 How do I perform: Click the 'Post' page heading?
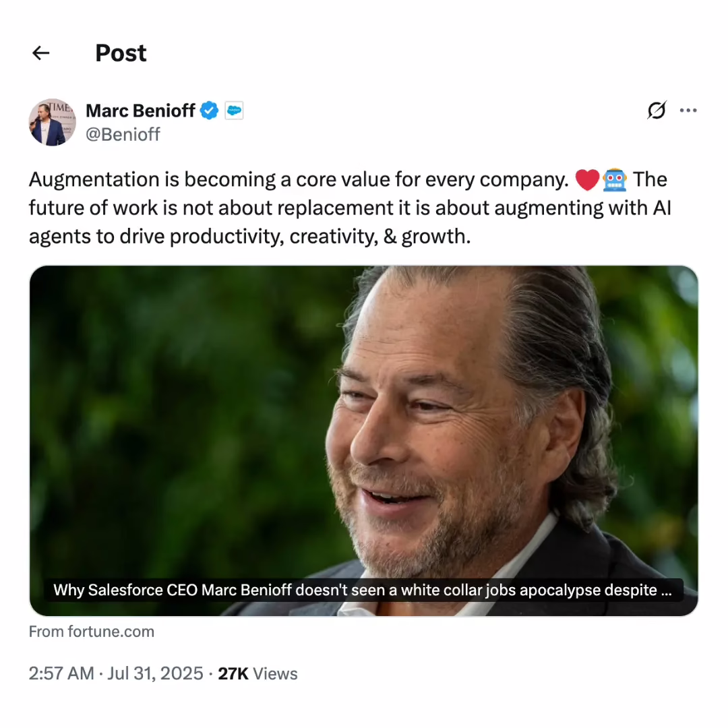point(121,53)
